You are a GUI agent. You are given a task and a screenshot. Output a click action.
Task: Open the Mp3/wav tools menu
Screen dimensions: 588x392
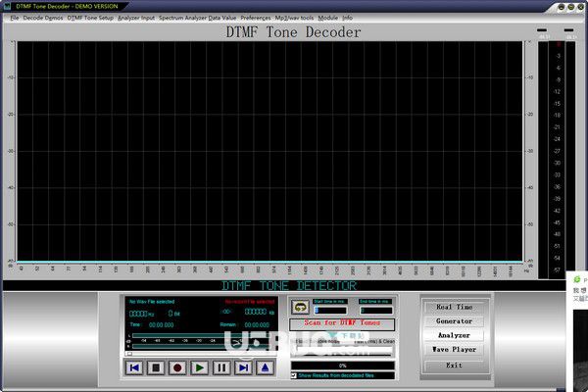[x=294, y=18]
